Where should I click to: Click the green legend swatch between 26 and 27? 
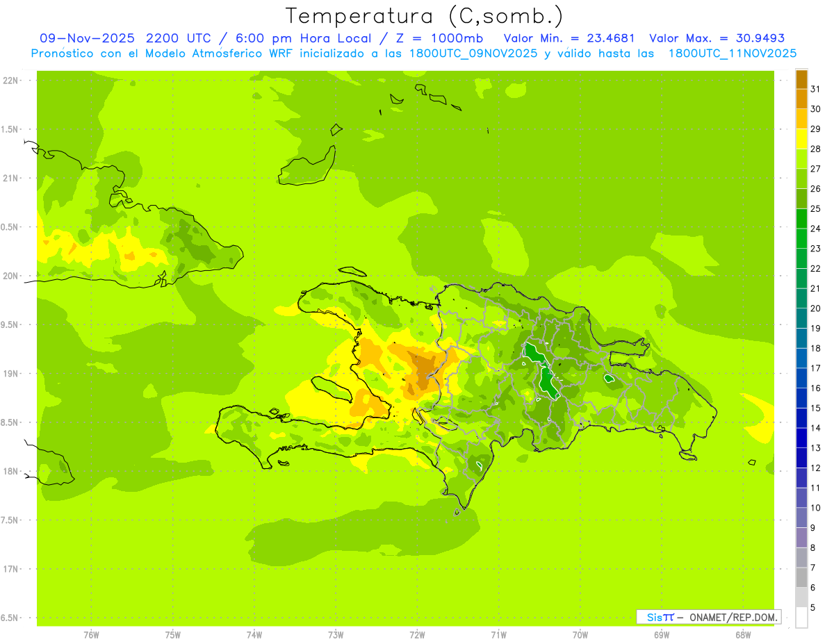[801, 179]
